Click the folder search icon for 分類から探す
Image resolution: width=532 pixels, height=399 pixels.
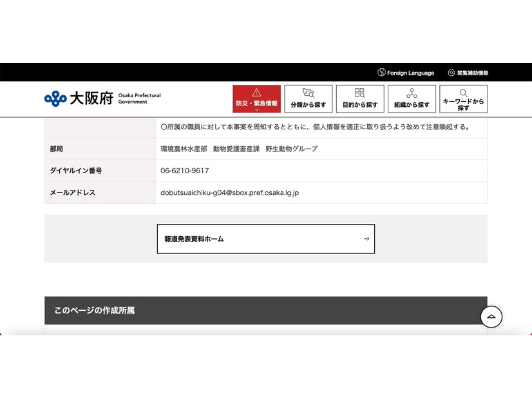[x=309, y=93]
